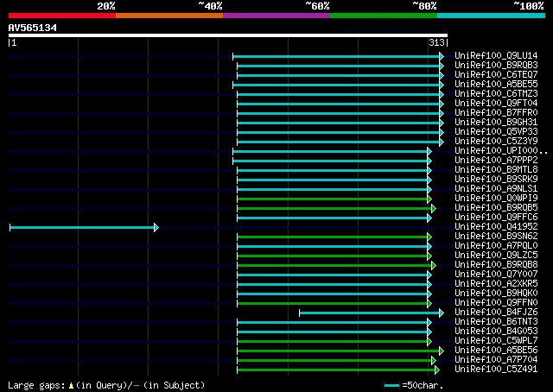Viewport: 553px width, 392px height.
Task: Click the AV565134 query name label
Action: pos(33,28)
